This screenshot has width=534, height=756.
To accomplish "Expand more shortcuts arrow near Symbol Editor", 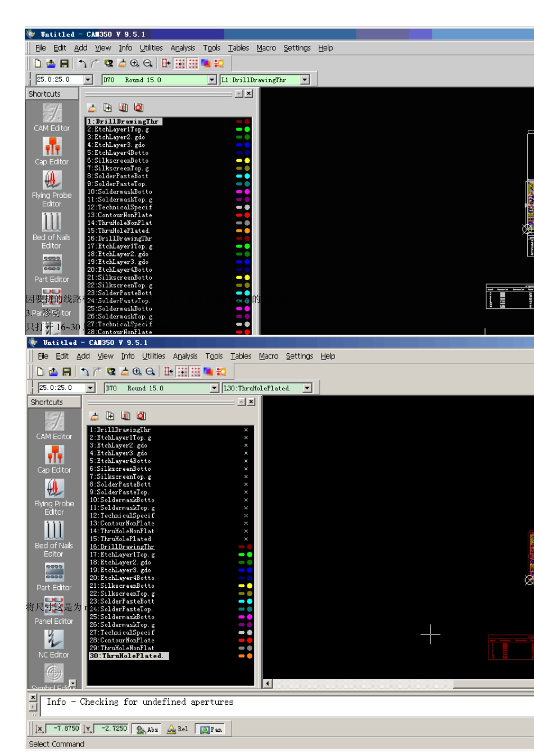I will [73, 683].
